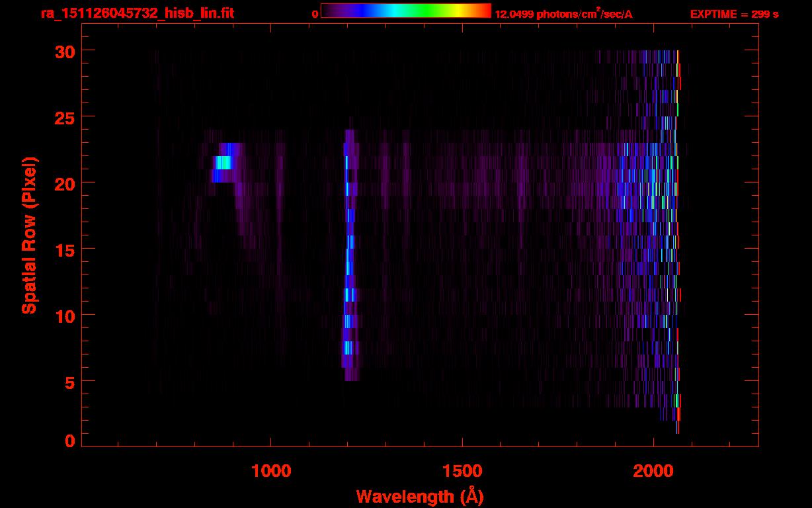Screen dimensions: 812x508
Task: Click the 1500 wavelength tick label
Action: (x=462, y=471)
